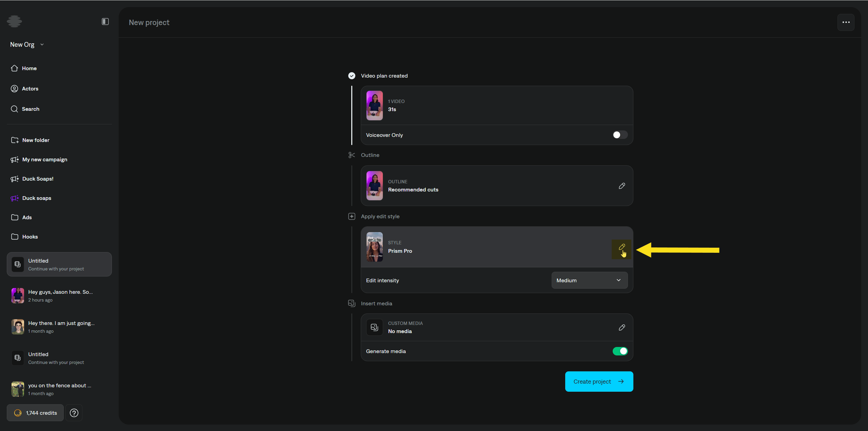The width and height of the screenshot is (868, 431).
Task: Click the Recommended cuts outline thumbnail
Action: pos(375,186)
